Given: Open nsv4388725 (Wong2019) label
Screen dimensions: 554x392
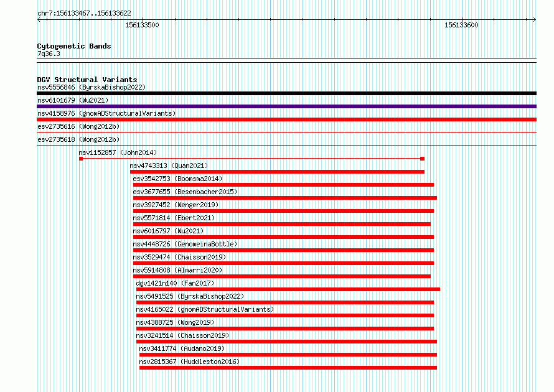Looking at the screenshot, I should (176, 322).
